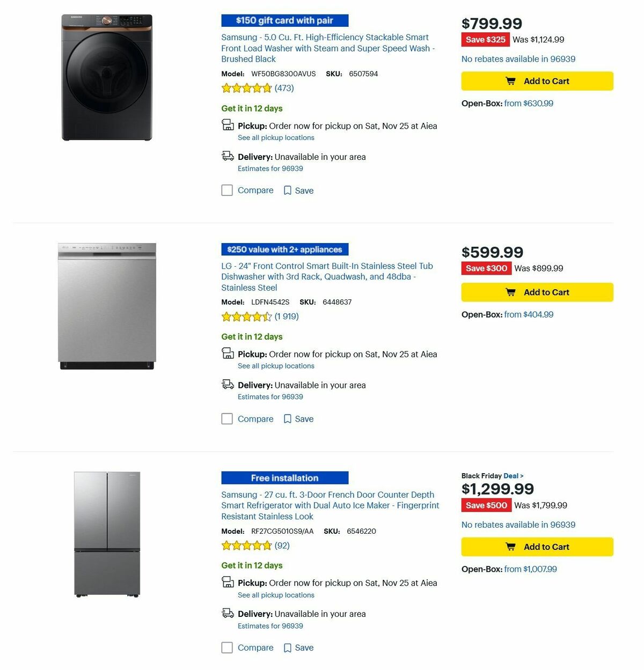Image resolution: width=644 pixels, height=670 pixels.
Task: Expand pickup locations for the Samsung washer
Action: coord(276,137)
